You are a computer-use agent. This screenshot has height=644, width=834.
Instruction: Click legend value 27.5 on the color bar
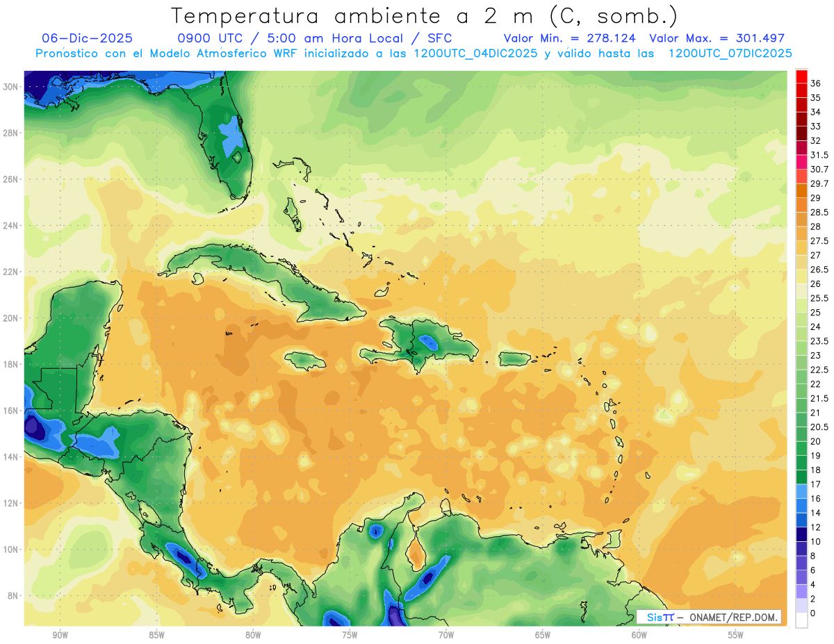[820, 240]
